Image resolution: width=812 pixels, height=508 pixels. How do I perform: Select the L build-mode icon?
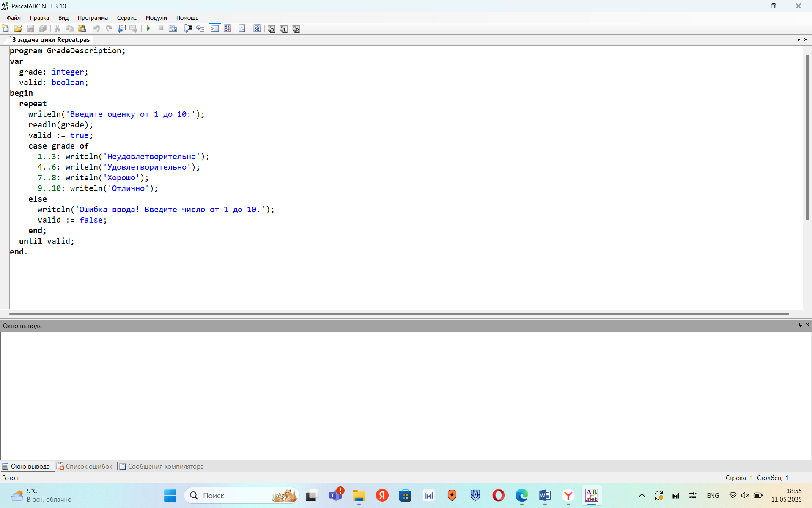pyautogui.click(x=284, y=28)
